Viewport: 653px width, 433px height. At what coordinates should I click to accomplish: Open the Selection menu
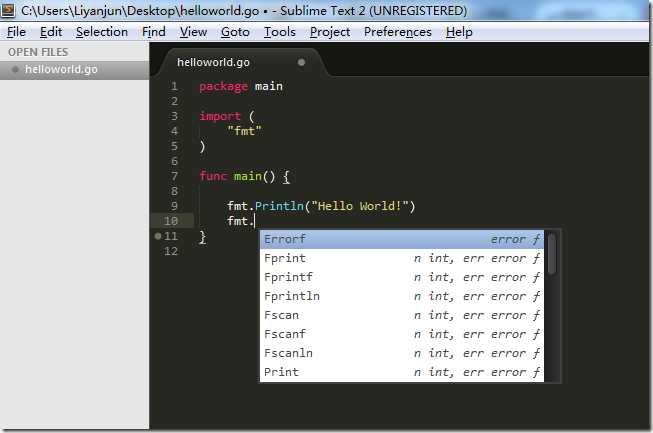click(x=102, y=32)
